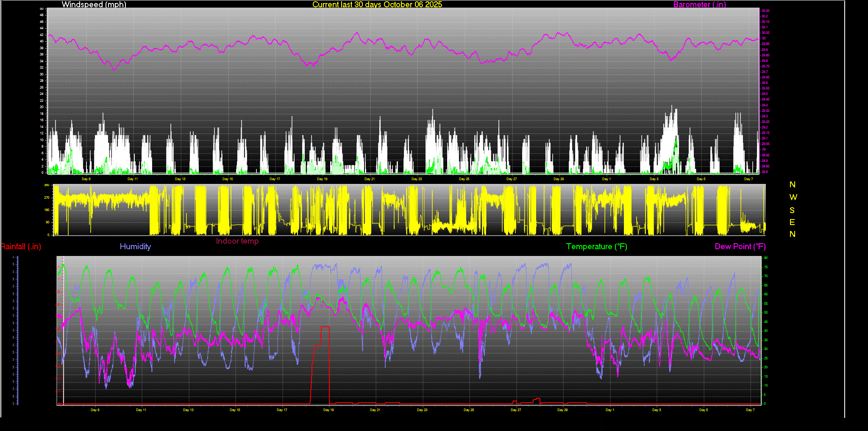The height and width of the screenshot is (431, 868).
Task: Click the W compass direction letter
Action: tap(793, 197)
